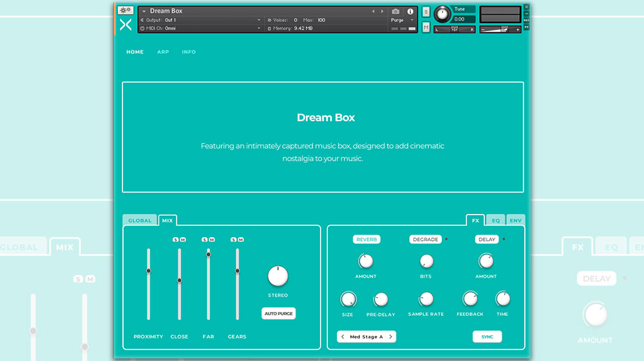Click the wrench settings icon in header
Screen dimensions: 644x361
coord(126,10)
